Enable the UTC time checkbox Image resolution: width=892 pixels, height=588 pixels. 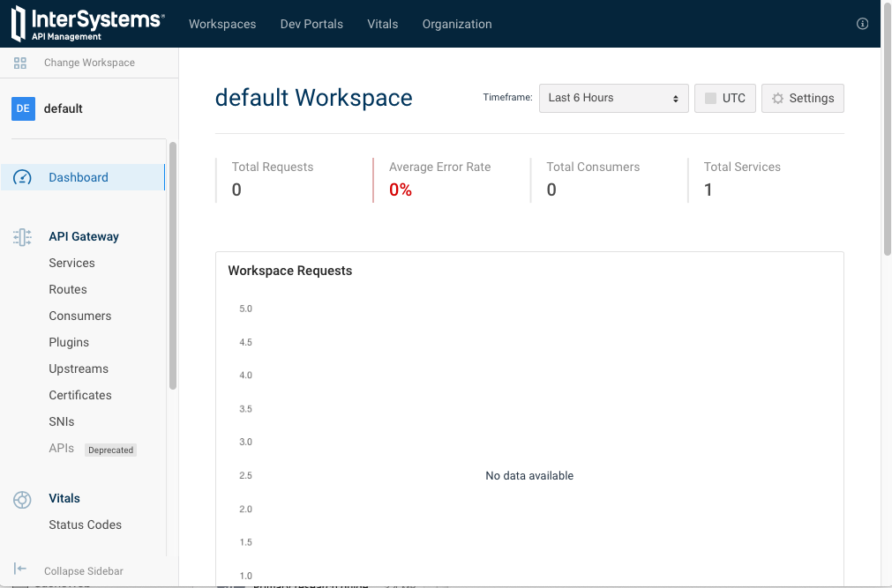711,98
